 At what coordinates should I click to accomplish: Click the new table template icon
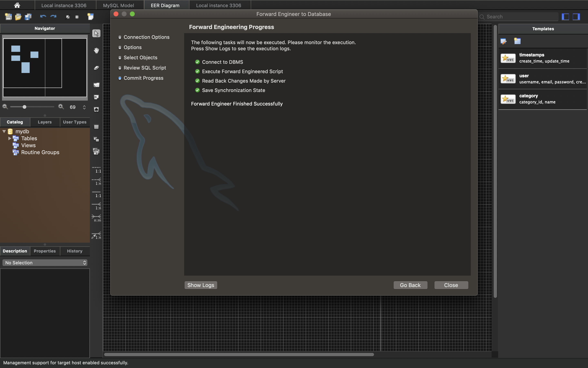point(517,41)
